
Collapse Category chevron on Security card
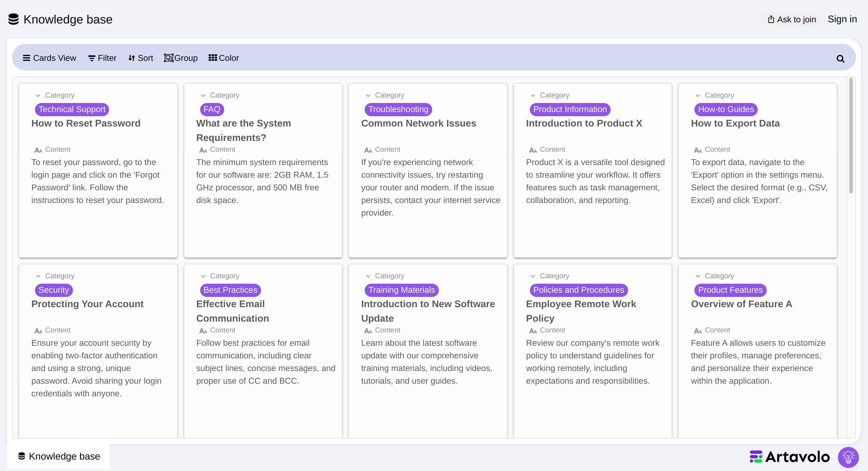(x=38, y=276)
